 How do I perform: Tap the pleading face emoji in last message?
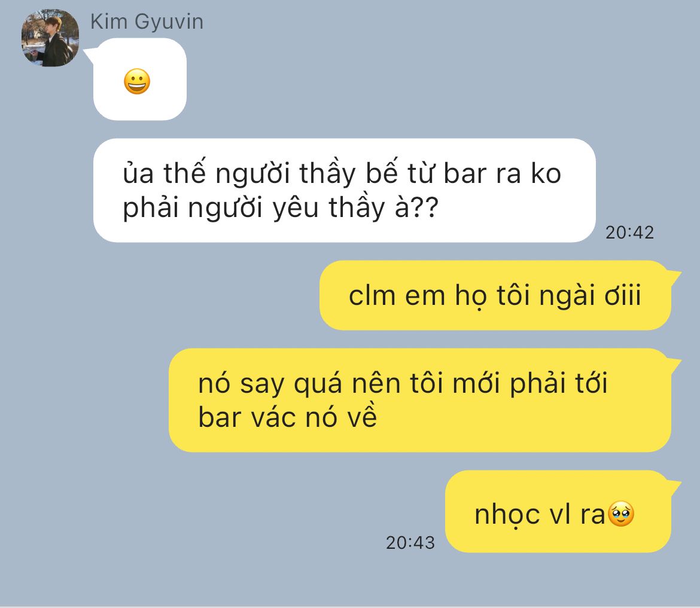[x=621, y=514]
